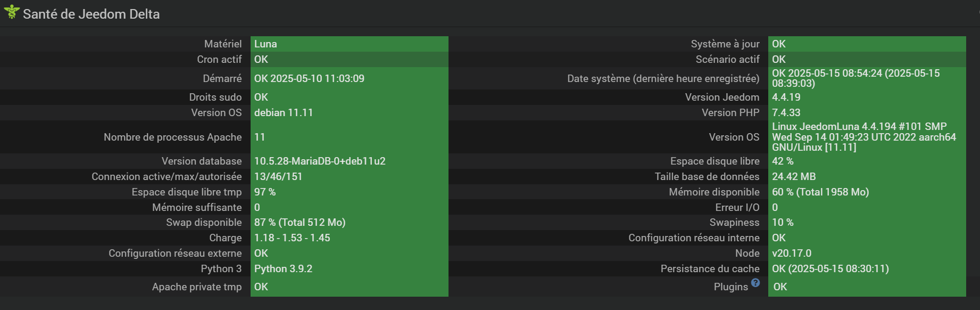
Task: Click the 'Swap disponible' label
Action: click(204, 222)
